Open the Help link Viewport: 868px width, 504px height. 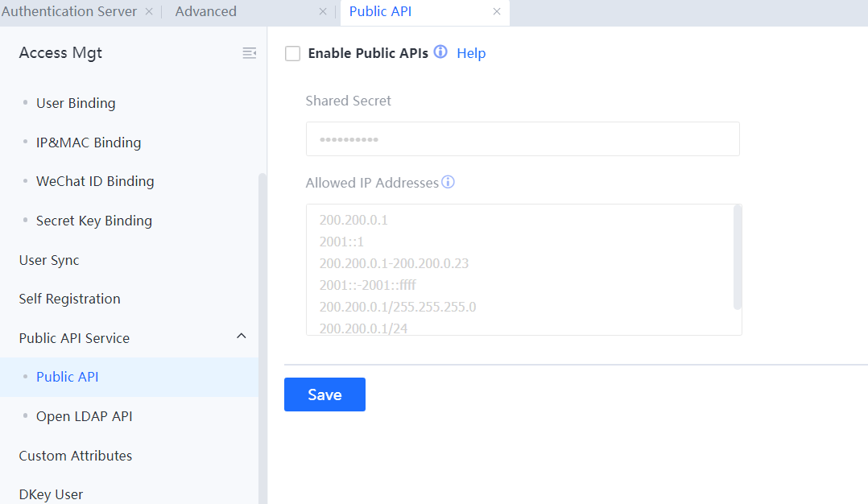(x=471, y=53)
